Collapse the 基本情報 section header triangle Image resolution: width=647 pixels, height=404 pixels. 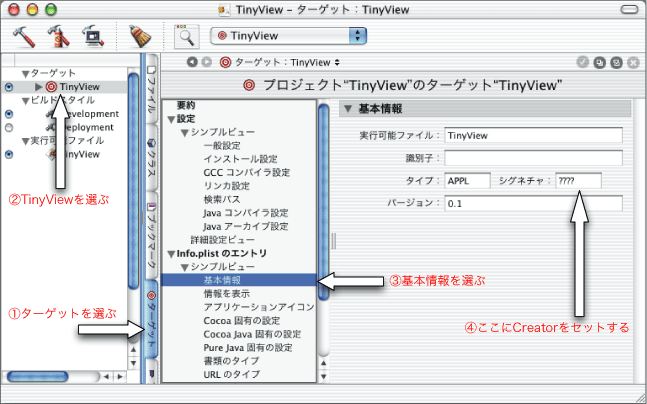click(x=347, y=108)
